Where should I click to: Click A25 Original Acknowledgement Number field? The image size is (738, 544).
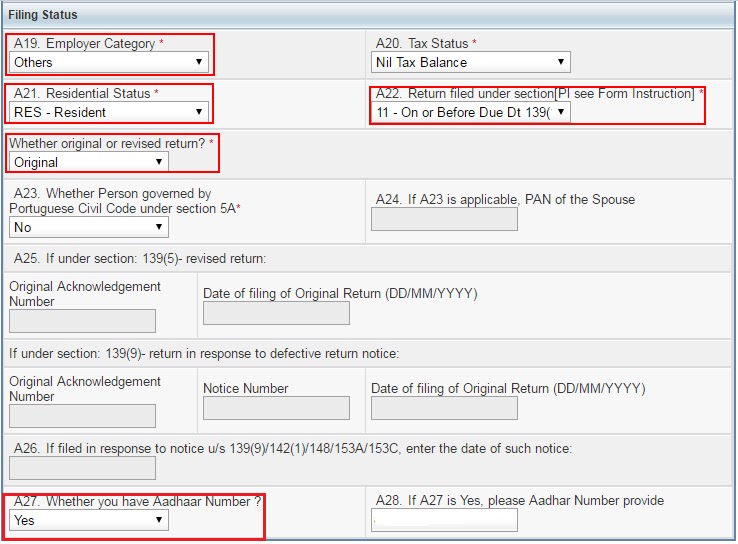point(82,321)
